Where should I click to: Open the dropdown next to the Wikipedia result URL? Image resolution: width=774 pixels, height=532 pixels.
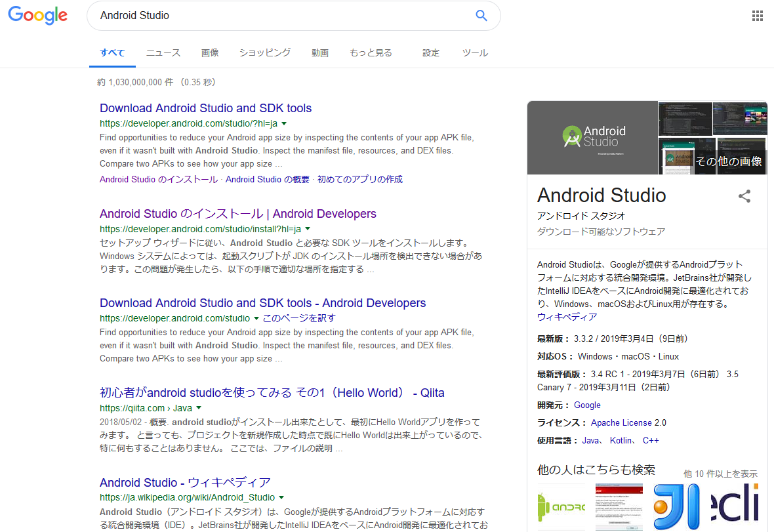[x=281, y=497]
